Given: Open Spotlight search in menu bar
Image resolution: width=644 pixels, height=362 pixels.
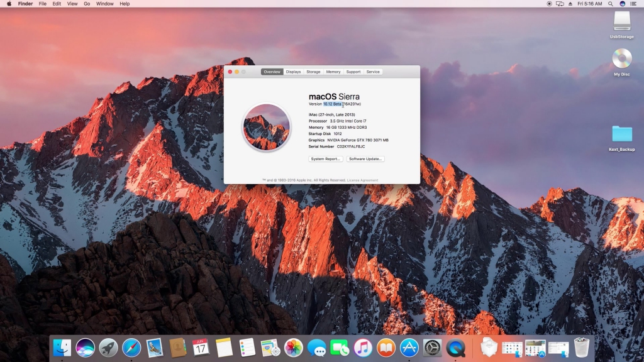Looking at the screenshot, I should tap(611, 4).
